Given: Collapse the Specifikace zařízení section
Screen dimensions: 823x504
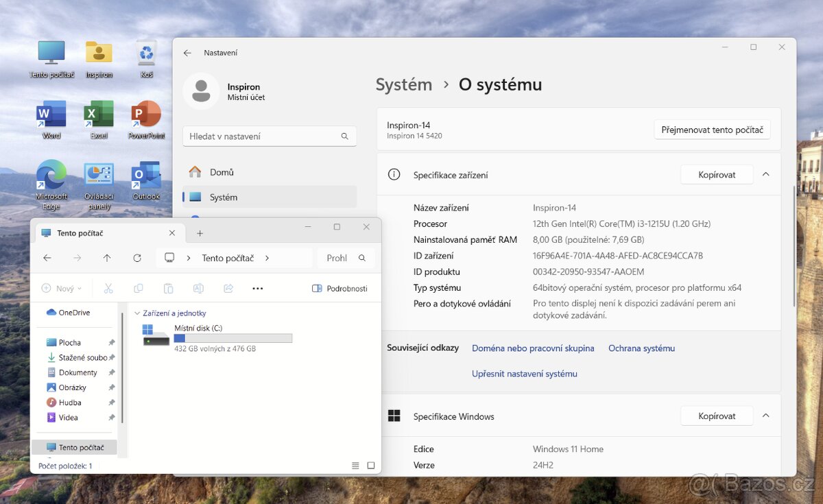Looking at the screenshot, I should tap(766, 174).
